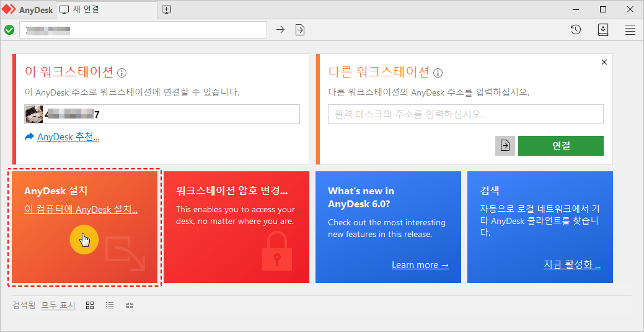Click the green 연결 button
Image resolution: width=644 pixels, height=332 pixels.
click(x=561, y=146)
